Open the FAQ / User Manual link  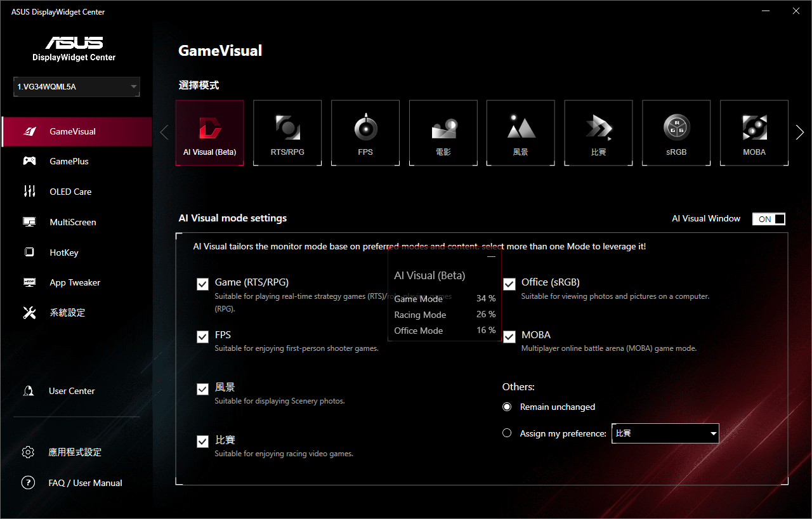[x=85, y=483]
